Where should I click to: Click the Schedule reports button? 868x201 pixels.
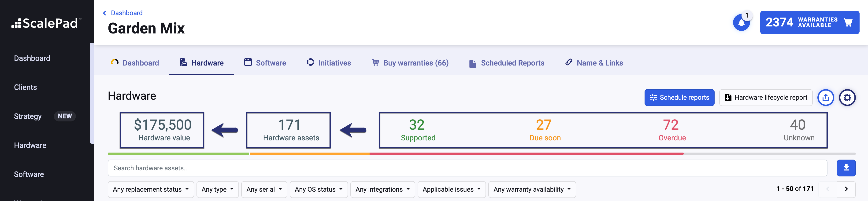[679, 98]
